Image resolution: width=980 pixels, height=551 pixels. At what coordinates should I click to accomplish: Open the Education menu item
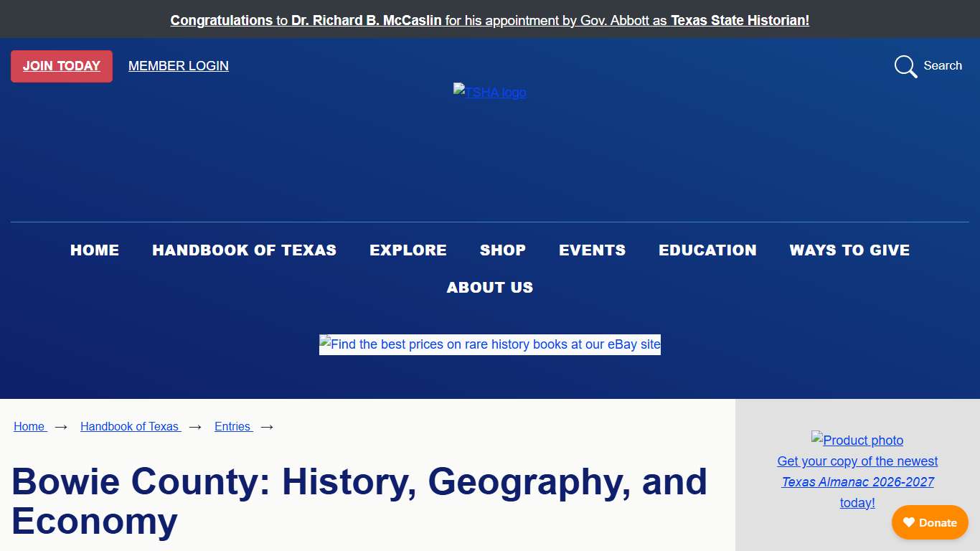[x=707, y=250]
